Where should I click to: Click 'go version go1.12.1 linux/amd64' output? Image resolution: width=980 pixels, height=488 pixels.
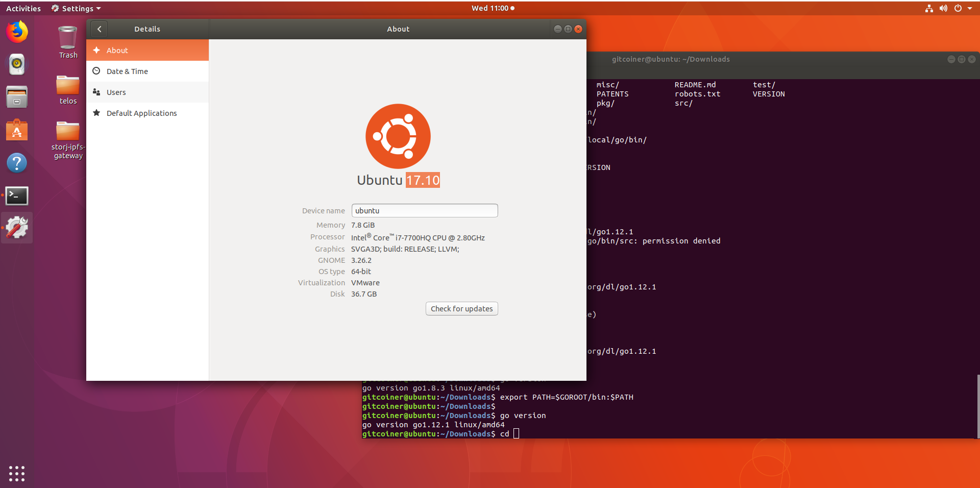433,425
